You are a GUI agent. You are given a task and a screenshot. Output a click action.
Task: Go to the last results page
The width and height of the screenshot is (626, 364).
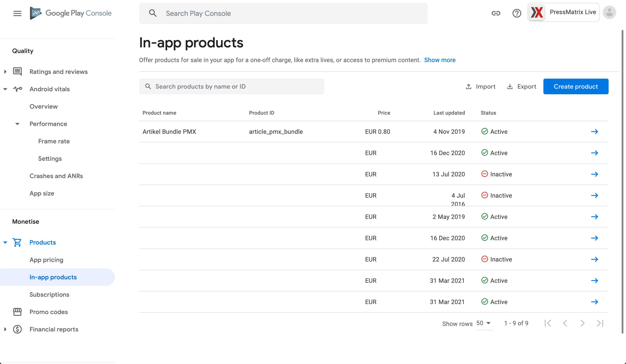coord(600,323)
